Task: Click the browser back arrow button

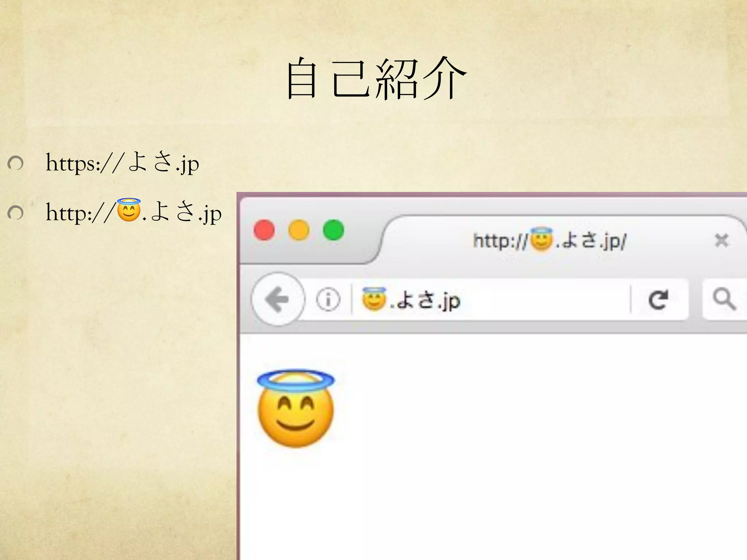Action: (278, 299)
